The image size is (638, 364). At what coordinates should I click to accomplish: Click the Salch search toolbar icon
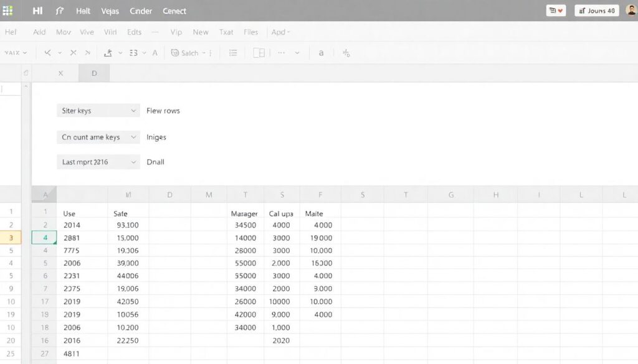click(185, 54)
